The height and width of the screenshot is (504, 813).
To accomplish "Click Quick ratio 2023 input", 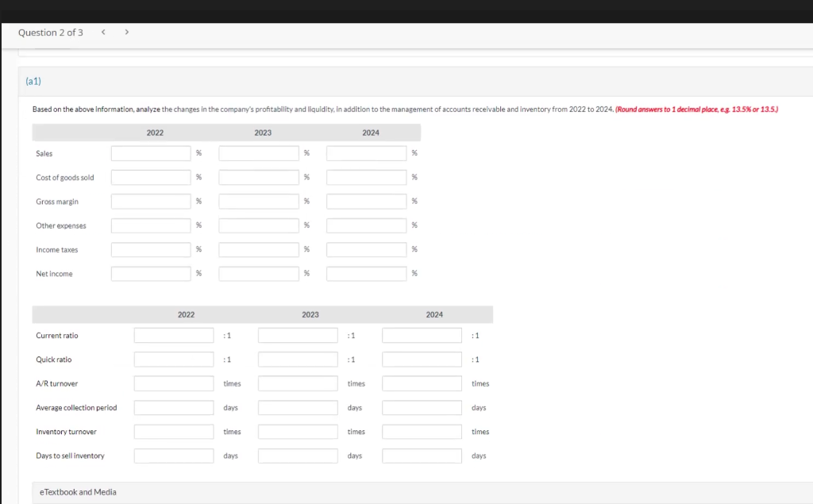I will click(299, 360).
